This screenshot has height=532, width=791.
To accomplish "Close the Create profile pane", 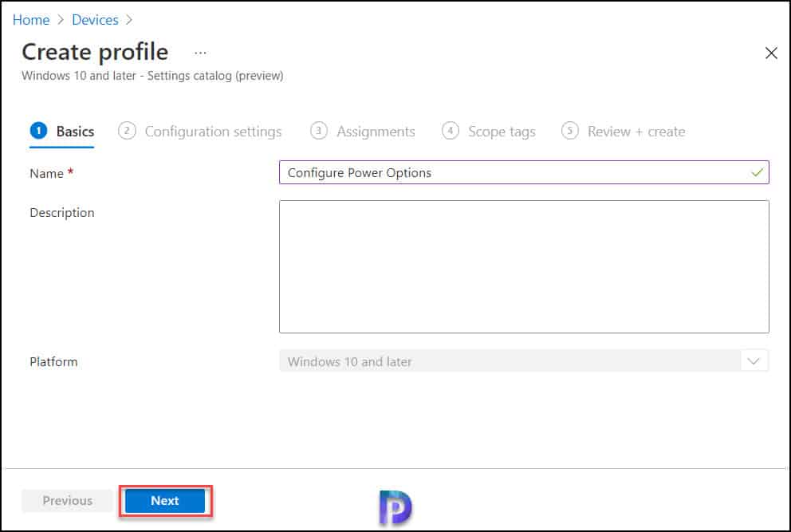I will [771, 53].
